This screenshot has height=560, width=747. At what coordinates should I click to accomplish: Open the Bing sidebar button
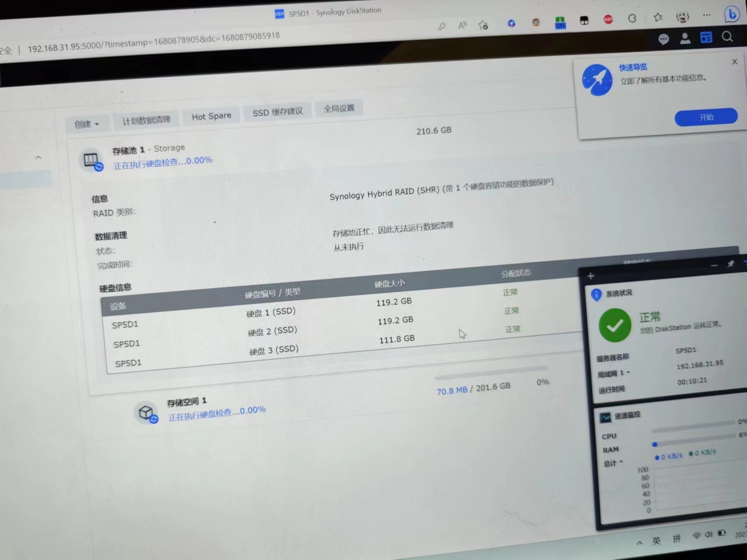731,14
